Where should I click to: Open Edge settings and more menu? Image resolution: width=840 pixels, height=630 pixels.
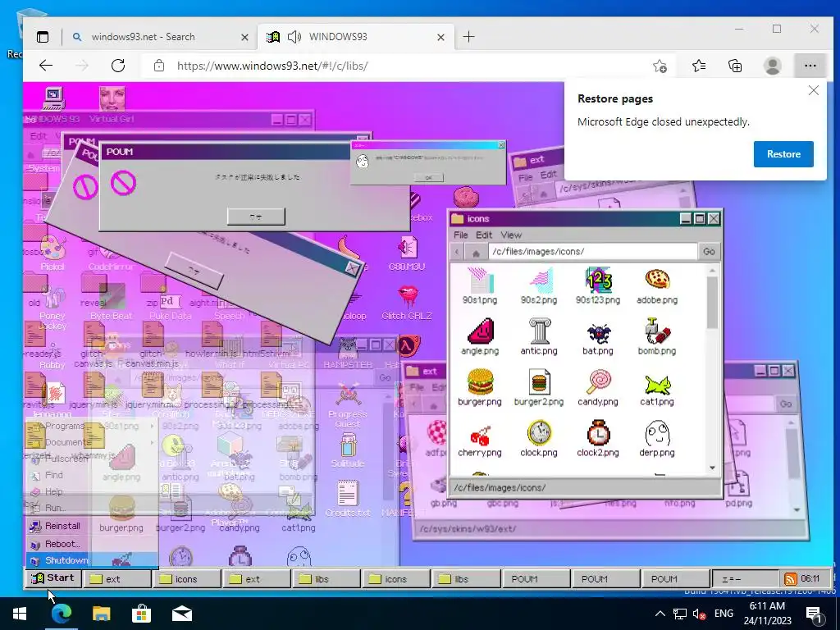810,66
